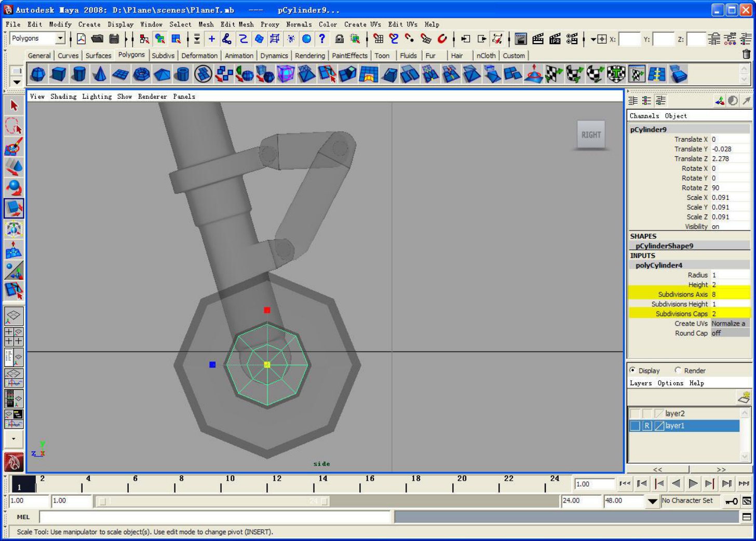Viewport: 756px width, 541px height.
Task: Click the question mark miscellaneous mask icon
Action: click(x=322, y=38)
